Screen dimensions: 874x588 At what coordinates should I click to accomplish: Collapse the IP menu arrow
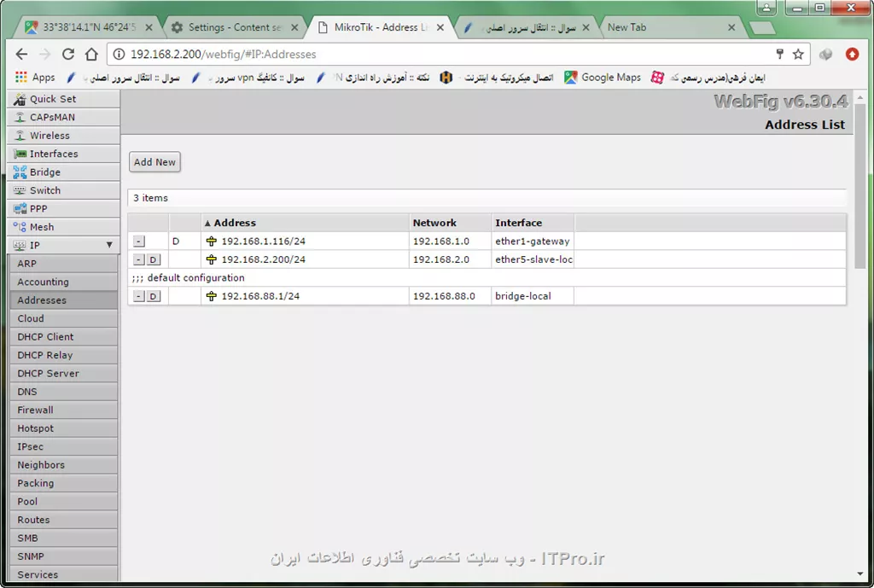pyautogui.click(x=109, y=245)
